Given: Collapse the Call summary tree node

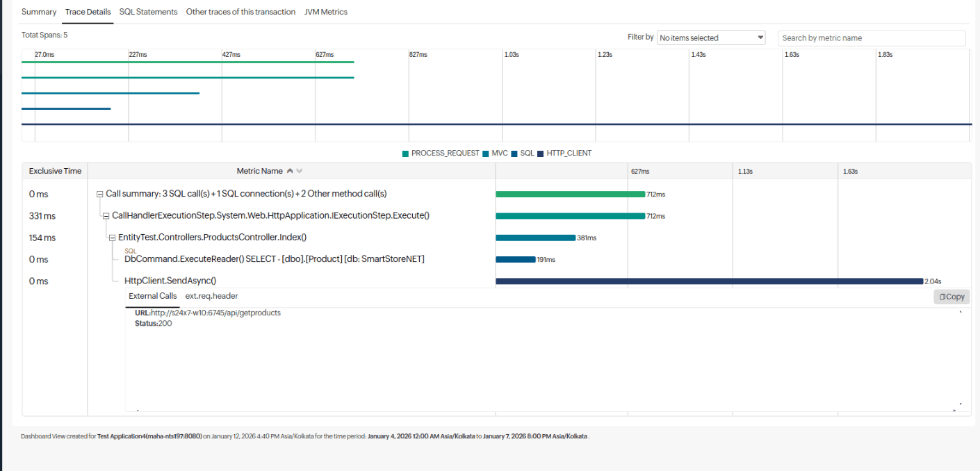Looking at the screenshot, I should (x=99, y=194).
